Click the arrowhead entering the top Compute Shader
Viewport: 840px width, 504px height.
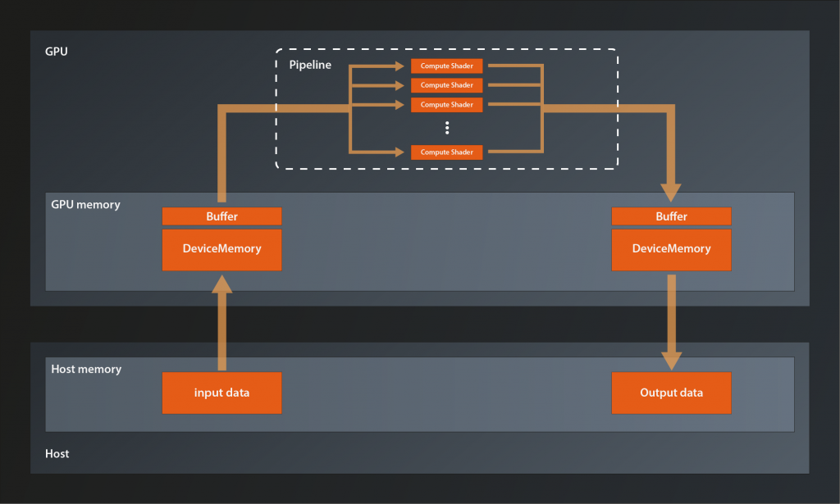pyautogui.click(x=404, y=66)
